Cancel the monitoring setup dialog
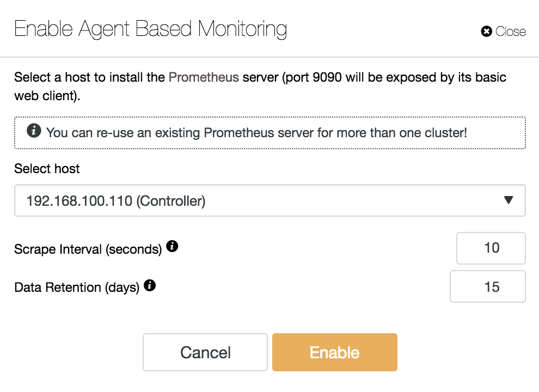539x392 pixels. pyautogui.click(x=205, y=352)
